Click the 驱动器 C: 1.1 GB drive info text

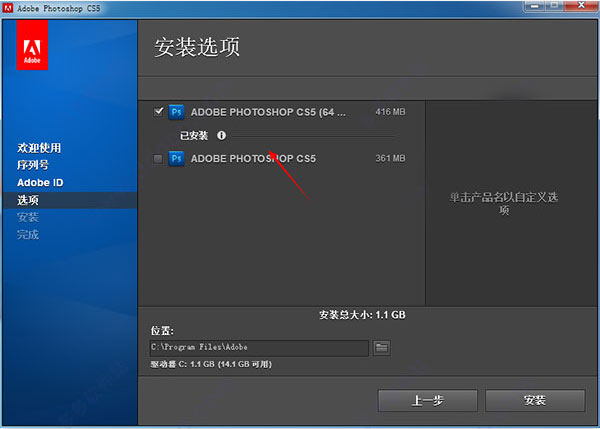(211, 364)
